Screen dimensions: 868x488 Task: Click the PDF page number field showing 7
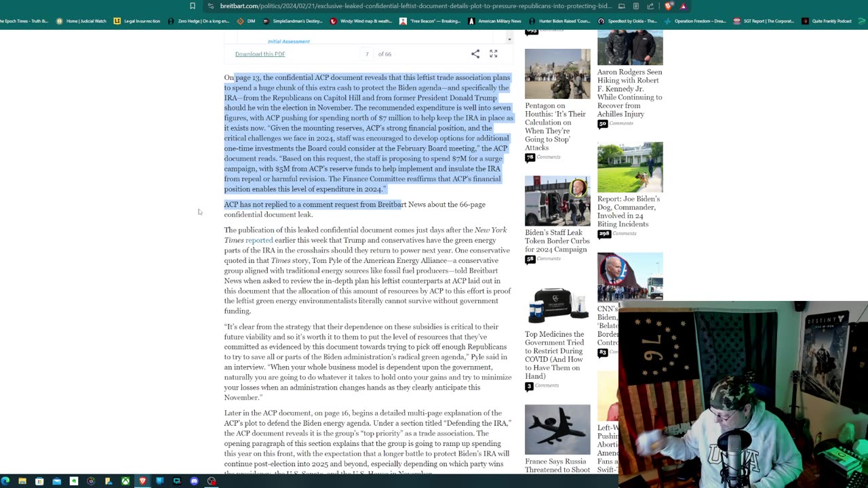pos(367,54)
